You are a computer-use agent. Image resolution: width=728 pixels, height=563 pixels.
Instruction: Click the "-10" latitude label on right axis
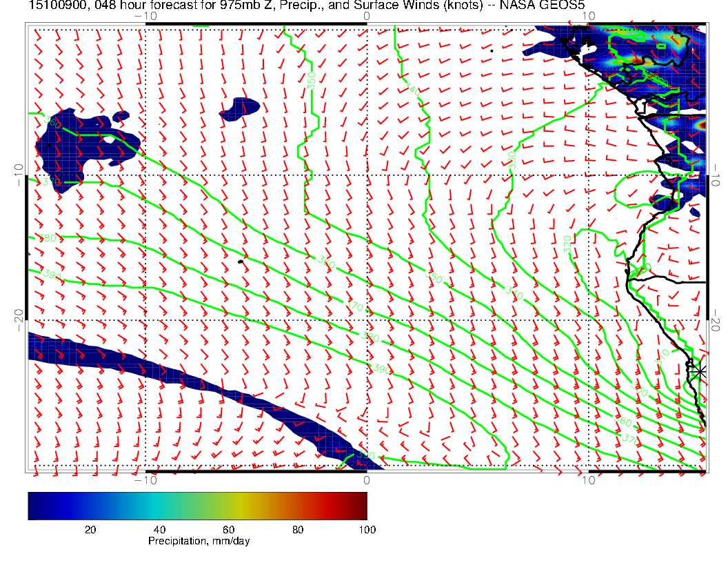715,175
